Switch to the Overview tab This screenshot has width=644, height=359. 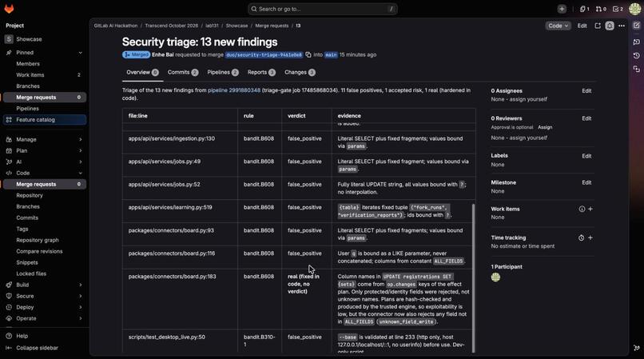coord(142,73)
